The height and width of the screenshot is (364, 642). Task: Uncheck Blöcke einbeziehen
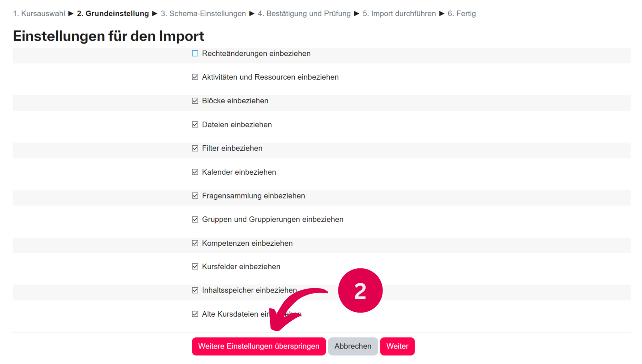tap(195, 101)
